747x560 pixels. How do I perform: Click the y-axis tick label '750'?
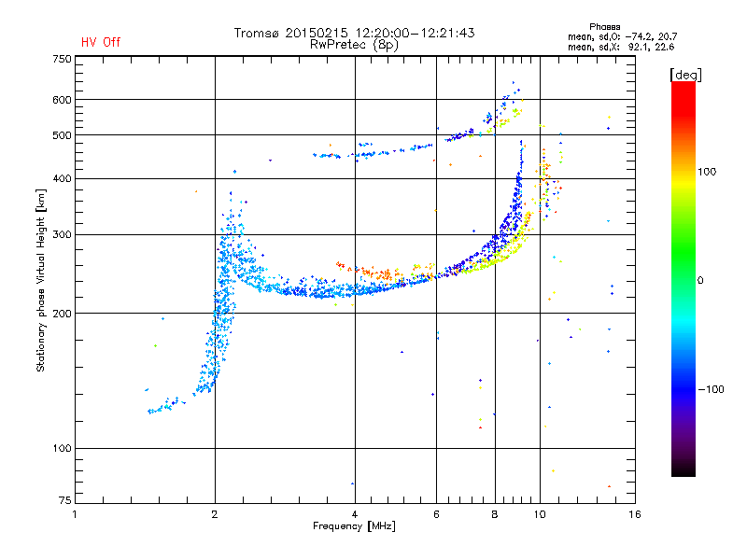[62, 59]
